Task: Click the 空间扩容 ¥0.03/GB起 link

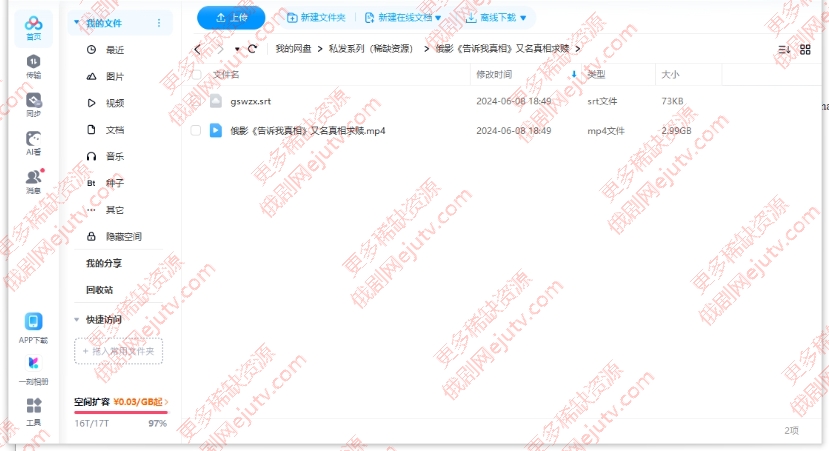Action: [x=121, y=402]
